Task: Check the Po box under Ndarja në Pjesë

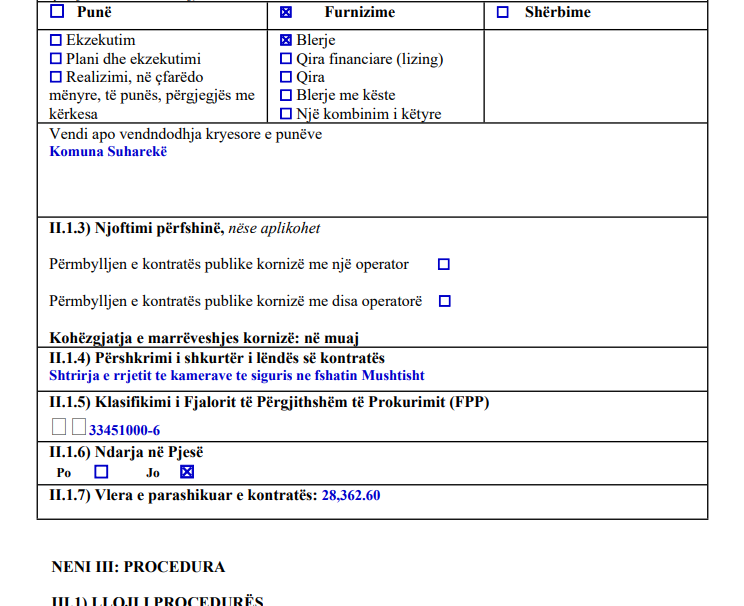Action: point(101,472)
